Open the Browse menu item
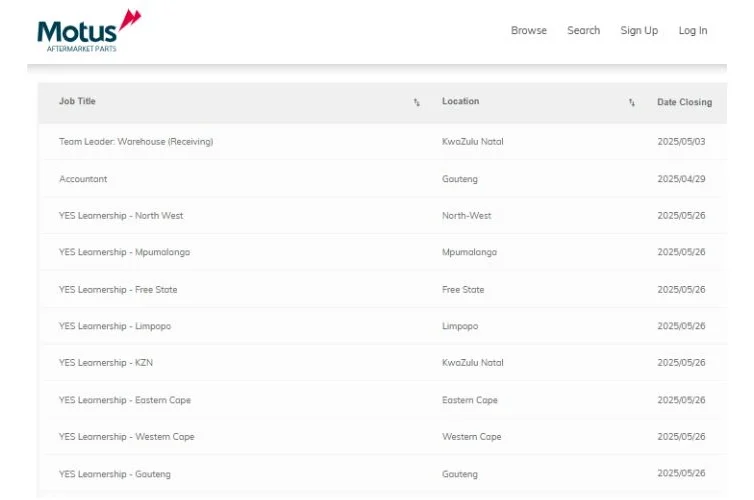 pos(528,31)
